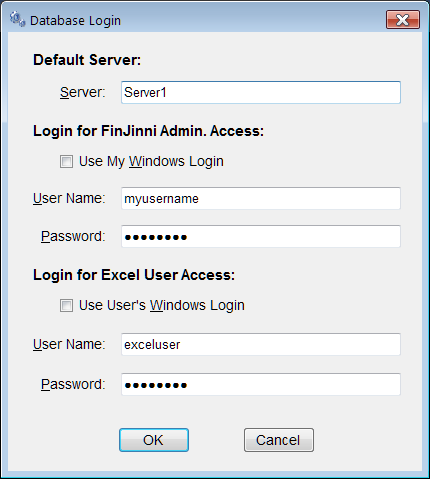The height and width of the screenshot is (479, 430).
Task: Enable Use My Windows Login checkbox
Action: pos(66,162)
